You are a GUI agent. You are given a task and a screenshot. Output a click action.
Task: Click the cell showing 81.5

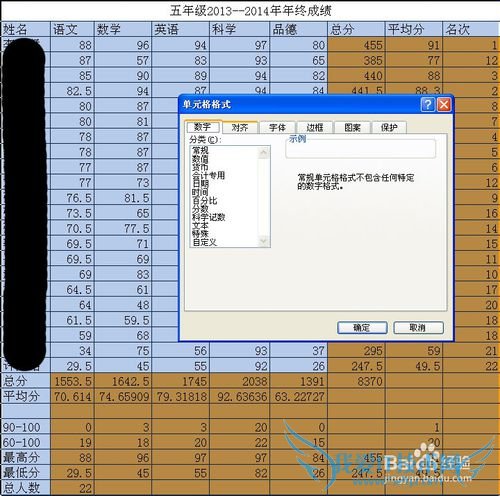(x=123, y=198)
